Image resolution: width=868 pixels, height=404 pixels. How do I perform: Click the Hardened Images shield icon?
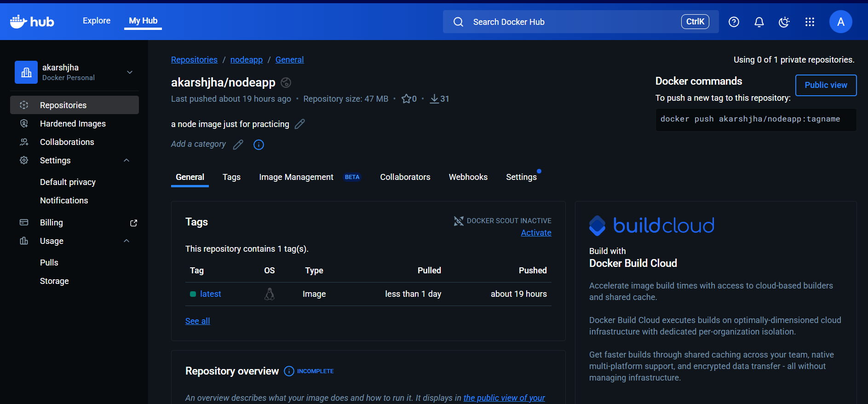tap(24, 123)
